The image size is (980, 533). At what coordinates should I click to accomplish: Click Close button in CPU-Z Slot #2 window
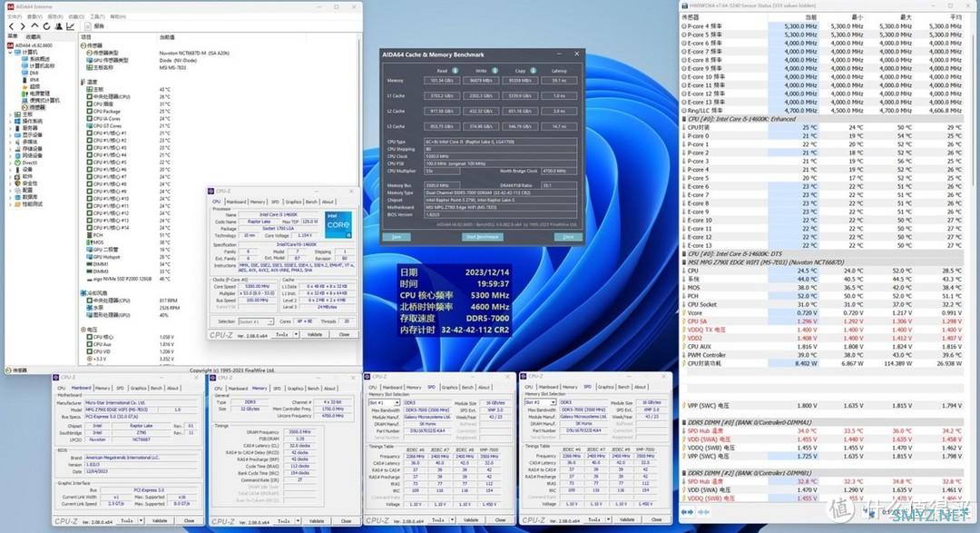[656, 519]
